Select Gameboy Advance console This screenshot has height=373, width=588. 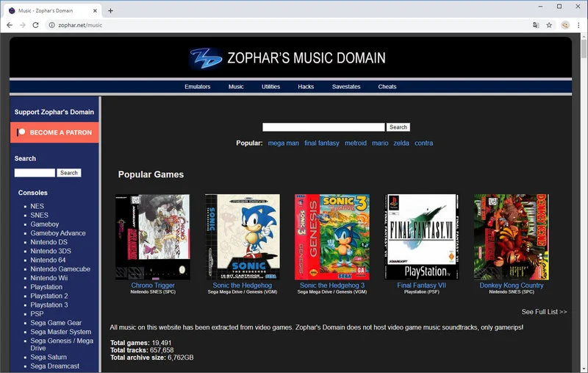tap(58, 233)
